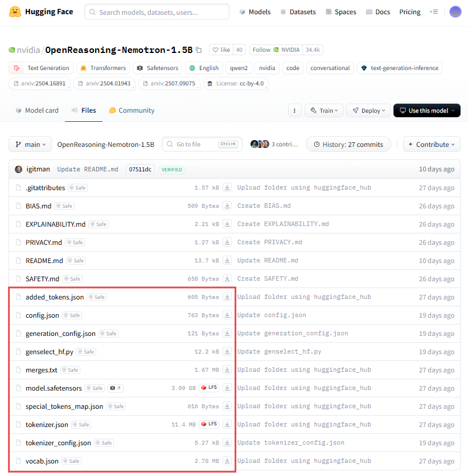The width and height of the screenshot is (468, 476).
Task: Download EXPLAINABILITY.md via download icon
Action: click(227, 224)
